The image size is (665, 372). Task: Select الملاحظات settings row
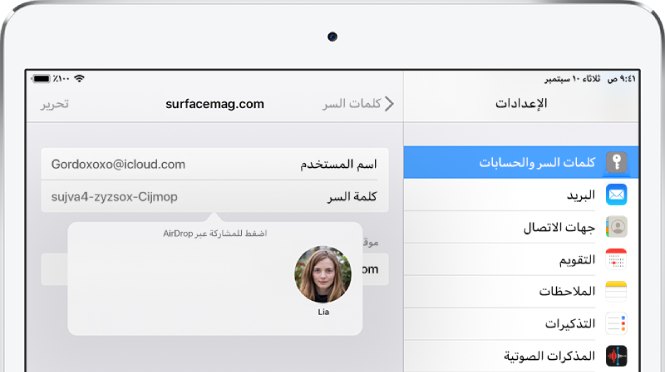[x=521, y=291]
